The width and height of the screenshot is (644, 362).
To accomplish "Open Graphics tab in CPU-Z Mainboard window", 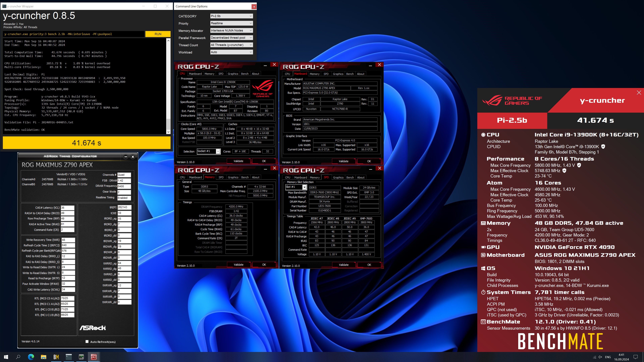I will (338, 74).
